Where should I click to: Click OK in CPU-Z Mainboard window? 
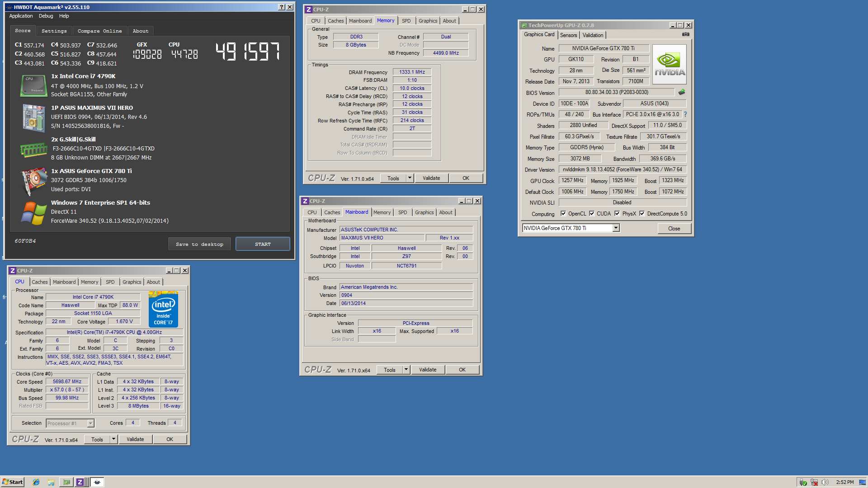tap(462, 370)
